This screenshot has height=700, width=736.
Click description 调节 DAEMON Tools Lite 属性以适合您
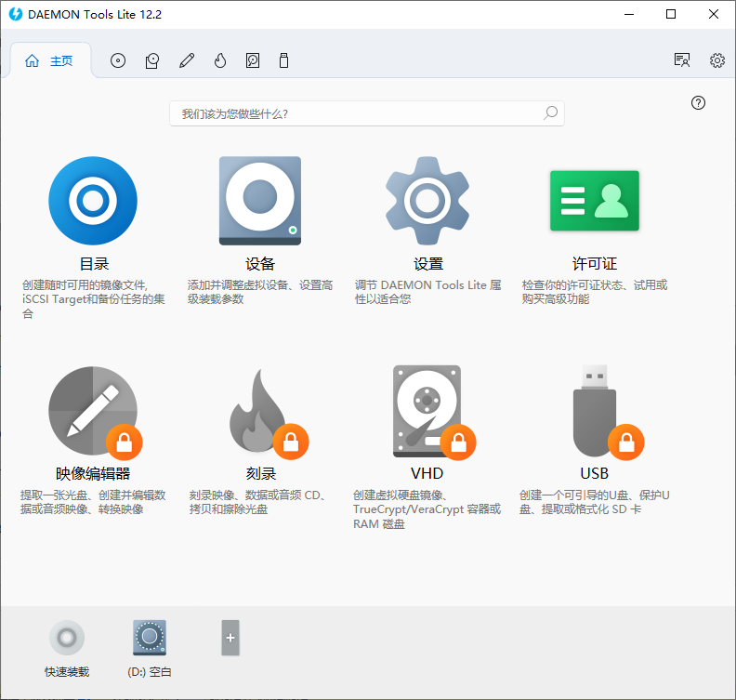pos(427,292)
